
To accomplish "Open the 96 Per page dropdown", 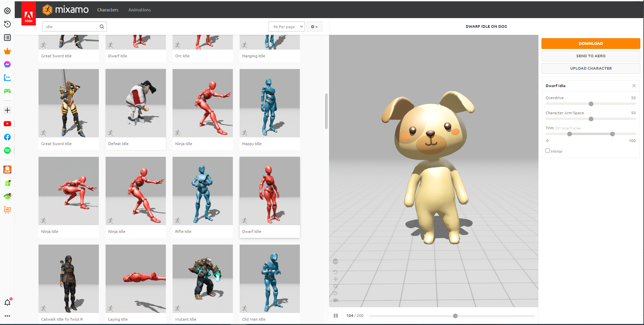I will 286,26.
